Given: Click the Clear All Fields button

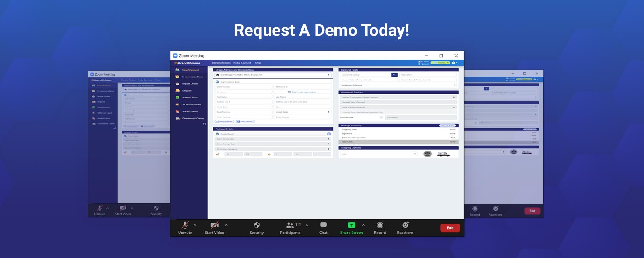Looking at the screenshot, I should [447, 126].
